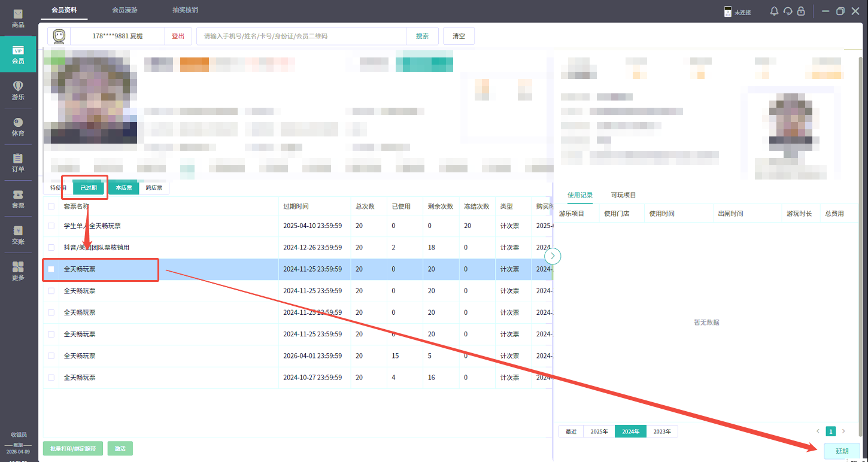Open the 套票 ticket package section
The width and height of the screenshot is (868, 462).
[18, 199]
